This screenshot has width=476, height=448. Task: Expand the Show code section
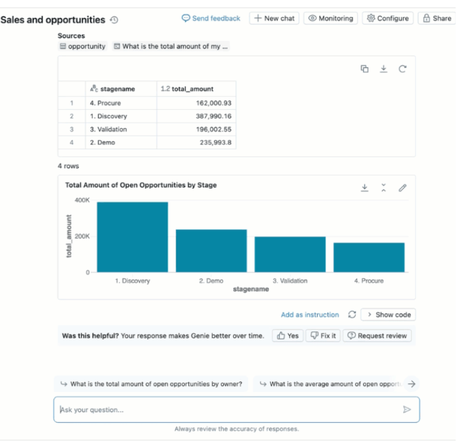pos(388,314)
